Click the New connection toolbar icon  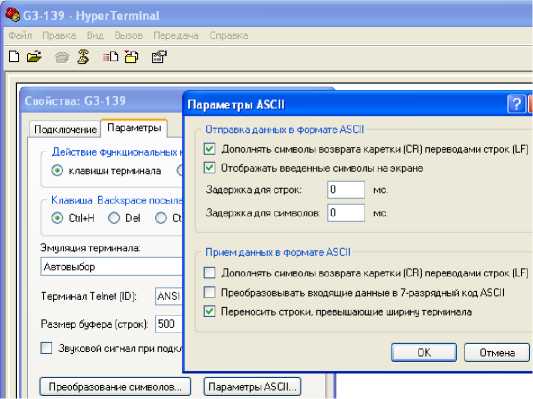pos(14,56)
